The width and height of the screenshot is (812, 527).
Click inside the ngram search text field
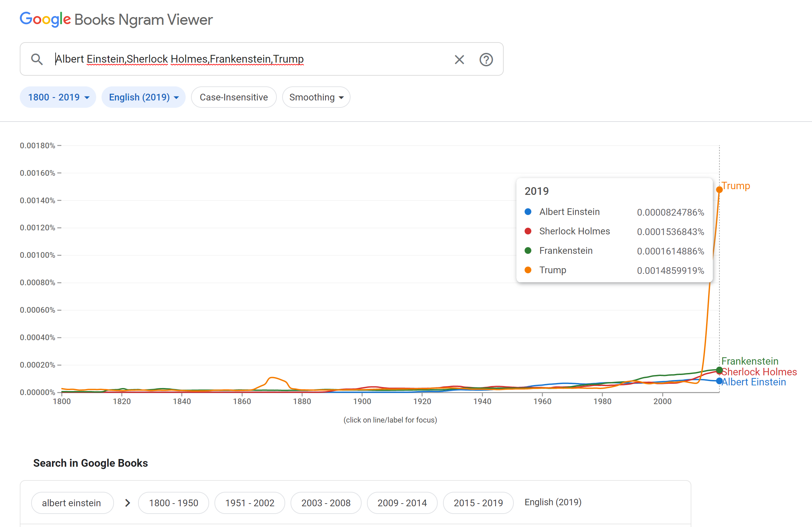click(239, 59)
